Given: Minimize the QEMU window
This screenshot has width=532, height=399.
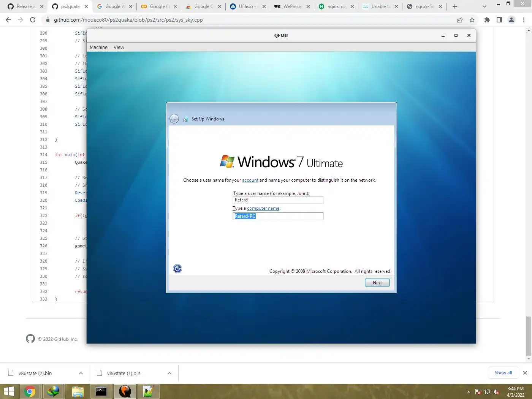Looking at the screenshot, I should [443, 35].
